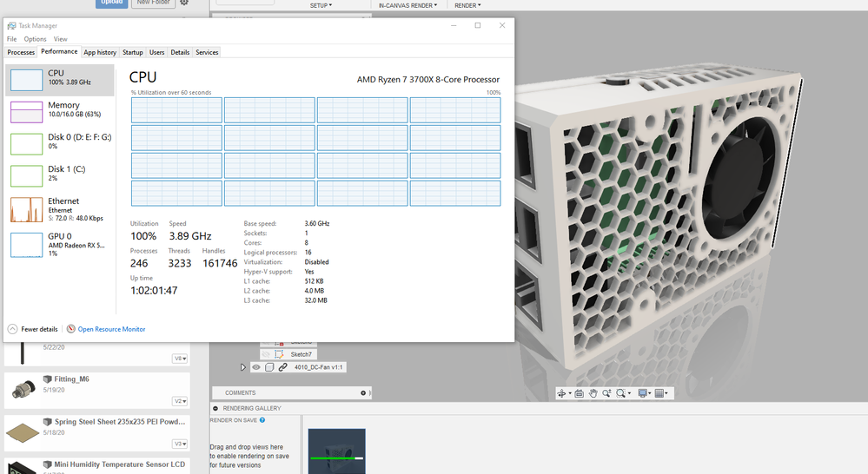
Task: Click the Zoom Window fit icon
Action: pos(620,393)
